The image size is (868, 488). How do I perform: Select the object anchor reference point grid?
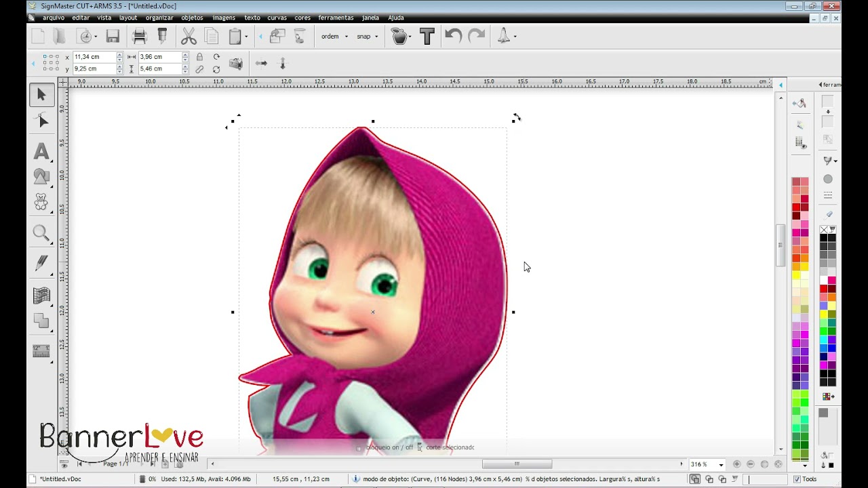[51, 63]
